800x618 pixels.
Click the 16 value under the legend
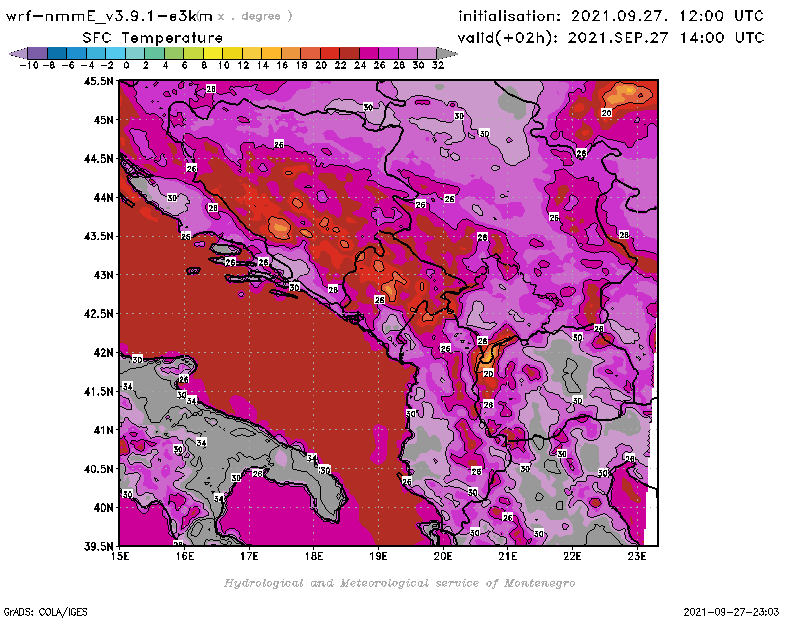282,65
